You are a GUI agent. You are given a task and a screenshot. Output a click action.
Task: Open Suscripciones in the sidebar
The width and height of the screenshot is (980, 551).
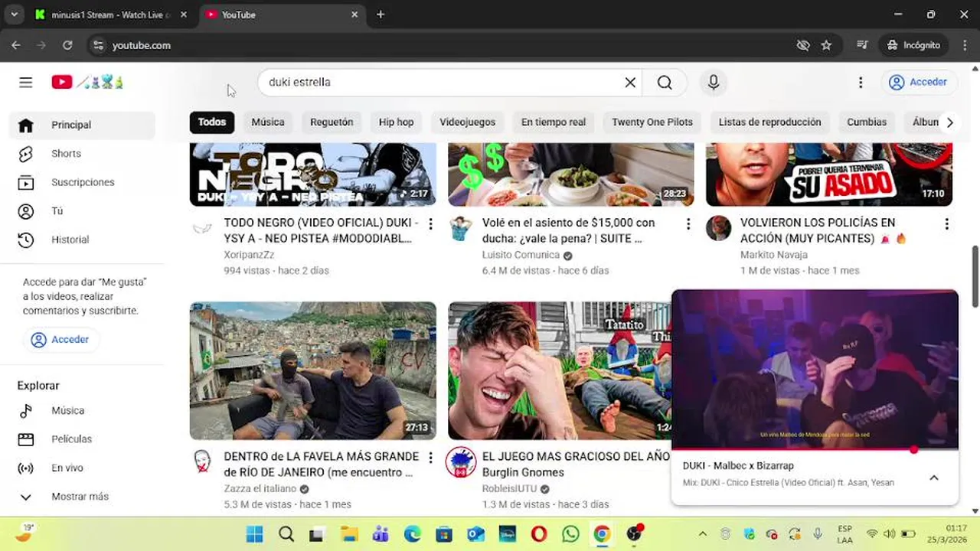82,182
